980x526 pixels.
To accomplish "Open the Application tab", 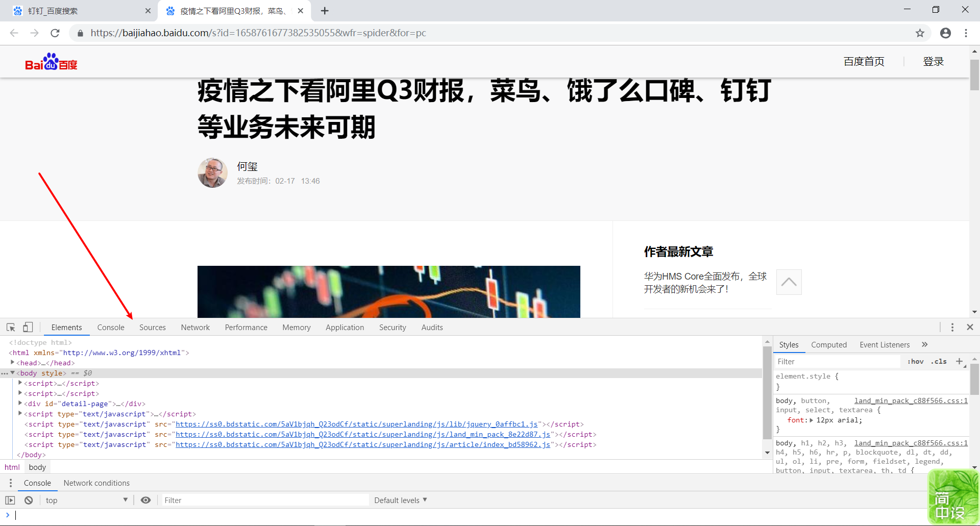I will 345,327.
